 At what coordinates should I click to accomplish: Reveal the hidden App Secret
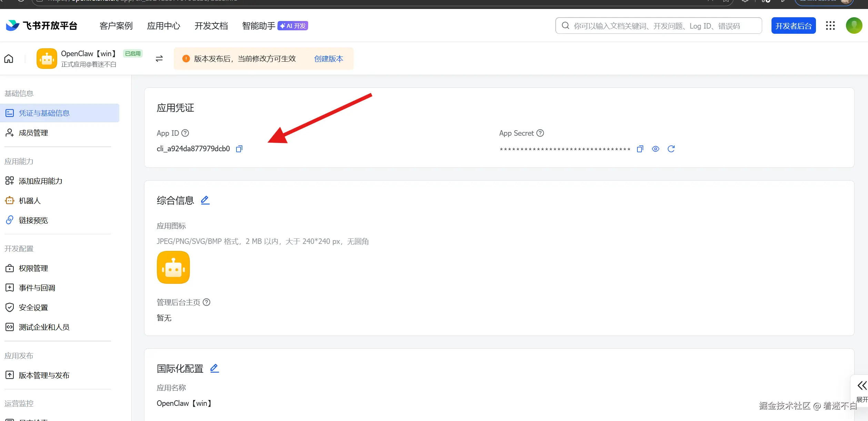coord(655,149)
